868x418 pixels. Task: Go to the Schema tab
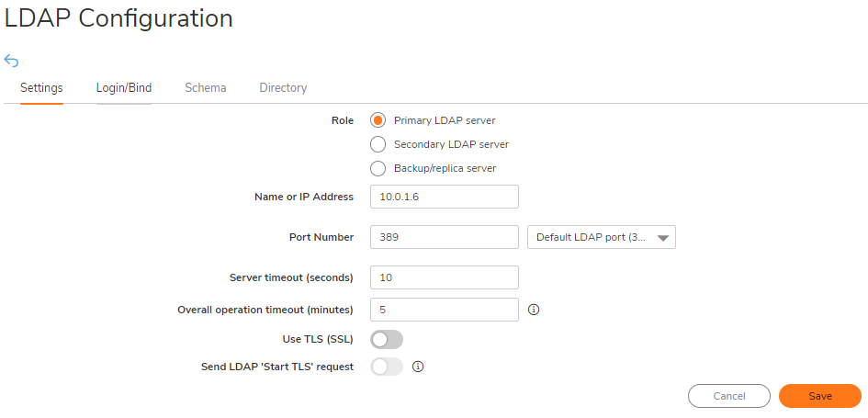coord(206,87)
